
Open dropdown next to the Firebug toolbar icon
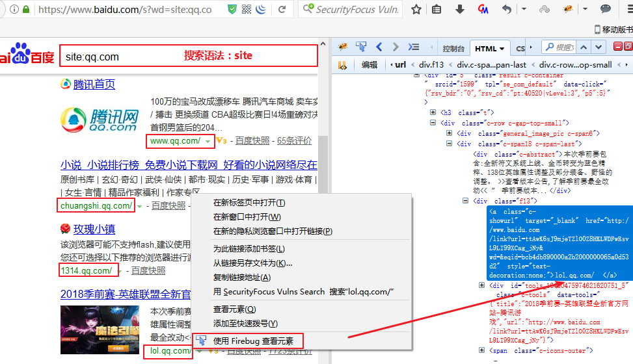click(x=585, y=8)
